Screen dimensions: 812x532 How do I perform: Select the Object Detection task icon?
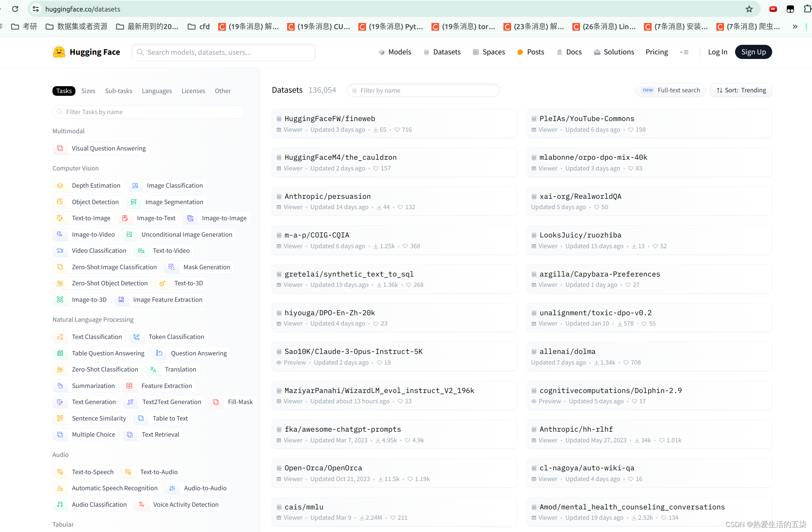click(60, 202)
